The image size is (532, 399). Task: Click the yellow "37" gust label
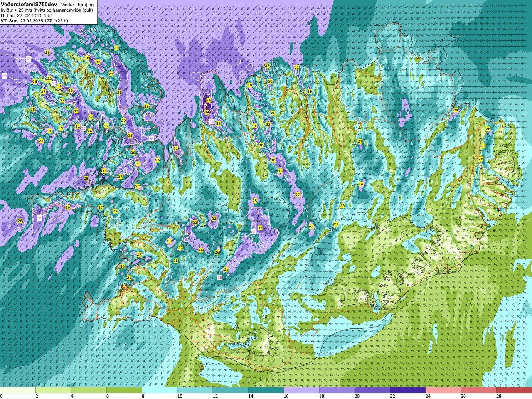coord(43,91)
